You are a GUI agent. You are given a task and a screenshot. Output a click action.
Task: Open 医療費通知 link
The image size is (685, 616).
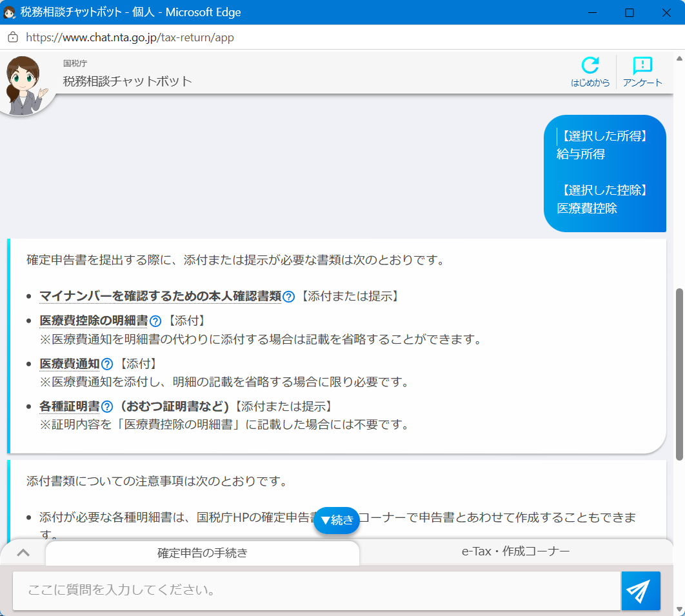pyautogui.click(x=70, y=364)
